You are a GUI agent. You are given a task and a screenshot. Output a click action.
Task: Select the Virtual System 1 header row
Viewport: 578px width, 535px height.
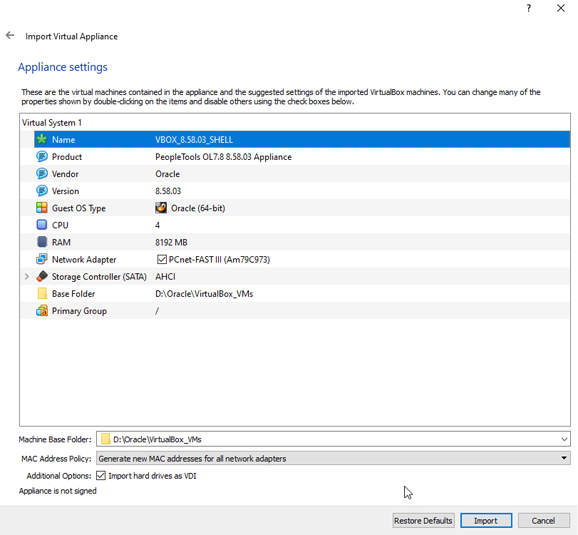295,122
